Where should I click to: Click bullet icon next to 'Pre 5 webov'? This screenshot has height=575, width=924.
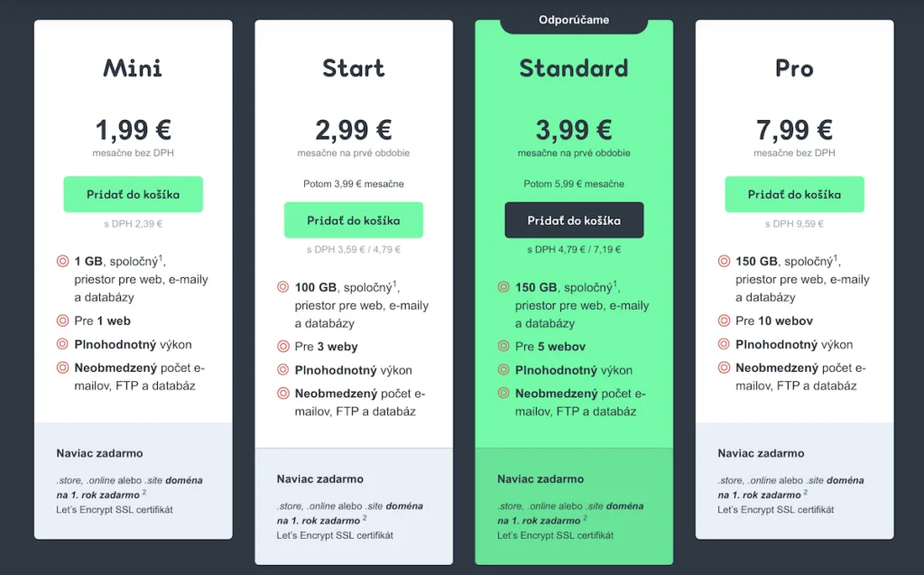(x=504, y=346)
